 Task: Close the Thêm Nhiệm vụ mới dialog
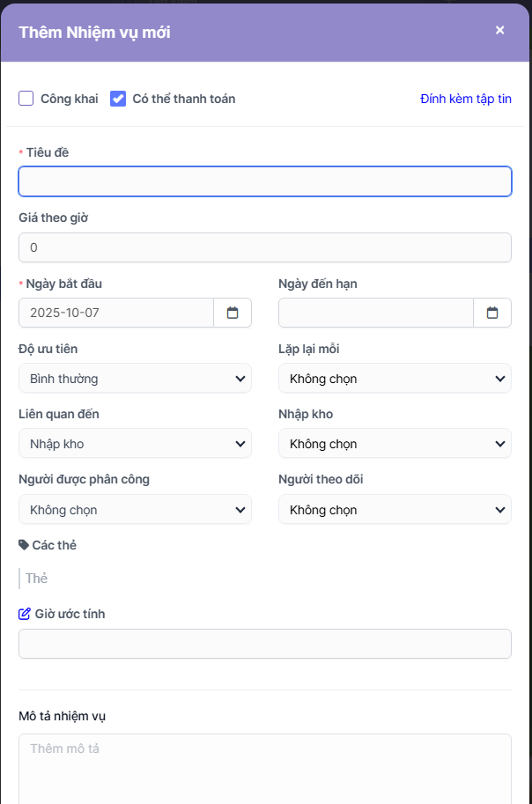[x=499, y=30]
